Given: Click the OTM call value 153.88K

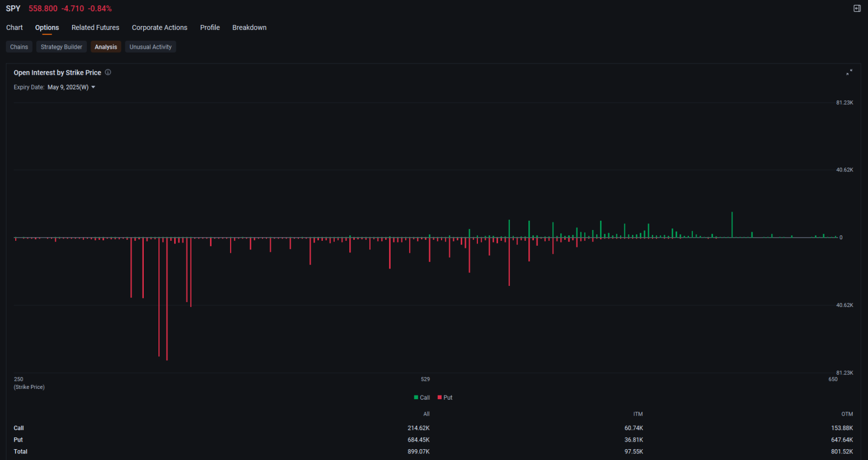Looking at the screenshot, I should [842, 428].
